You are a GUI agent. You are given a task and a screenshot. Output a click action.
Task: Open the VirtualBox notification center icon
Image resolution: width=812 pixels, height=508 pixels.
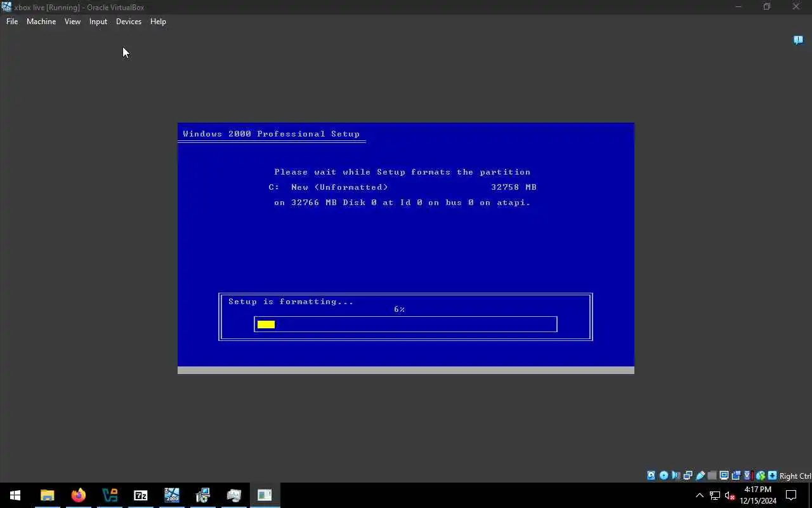click(799, 40)
